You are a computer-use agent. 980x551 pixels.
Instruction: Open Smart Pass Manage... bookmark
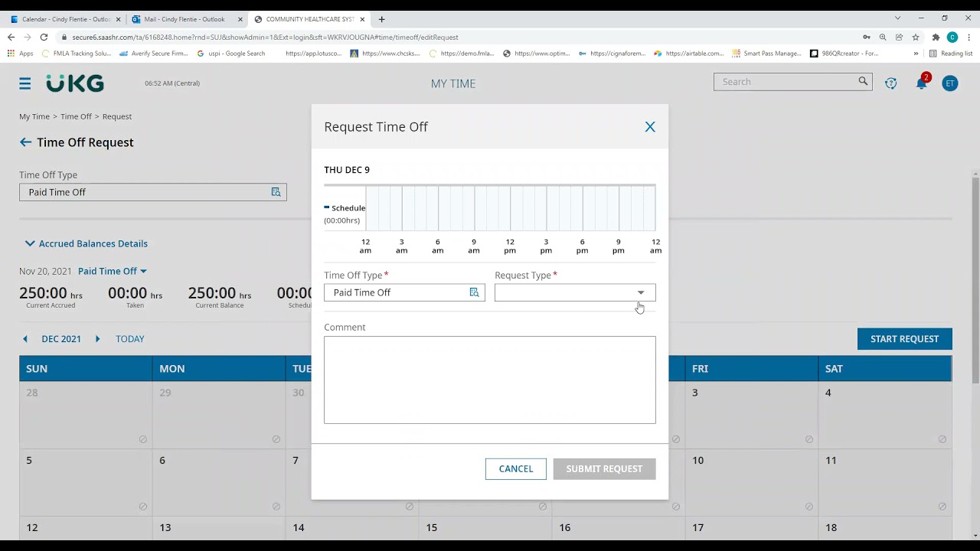766,54
